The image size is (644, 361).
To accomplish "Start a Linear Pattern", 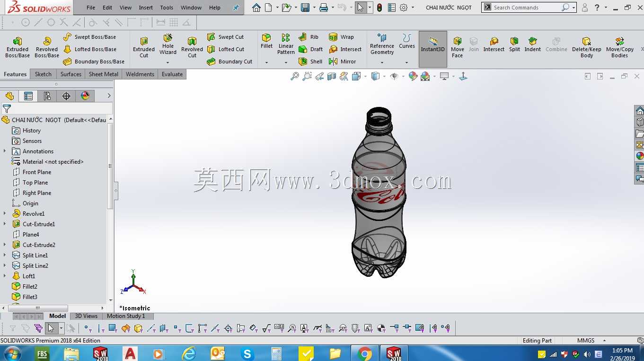I will [x=286, y=44].
